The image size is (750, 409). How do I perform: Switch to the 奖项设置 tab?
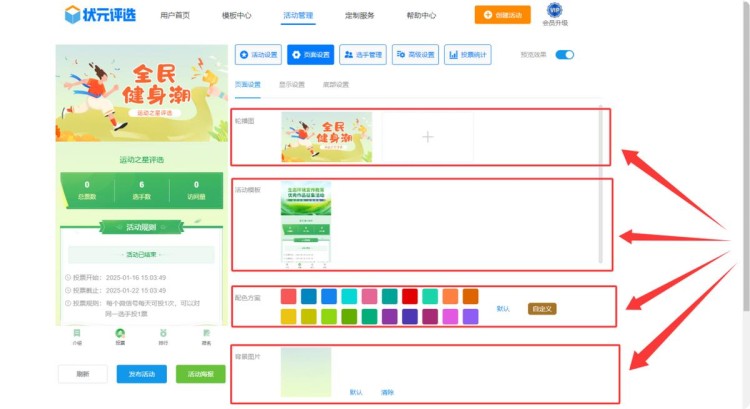pos(336,84)
